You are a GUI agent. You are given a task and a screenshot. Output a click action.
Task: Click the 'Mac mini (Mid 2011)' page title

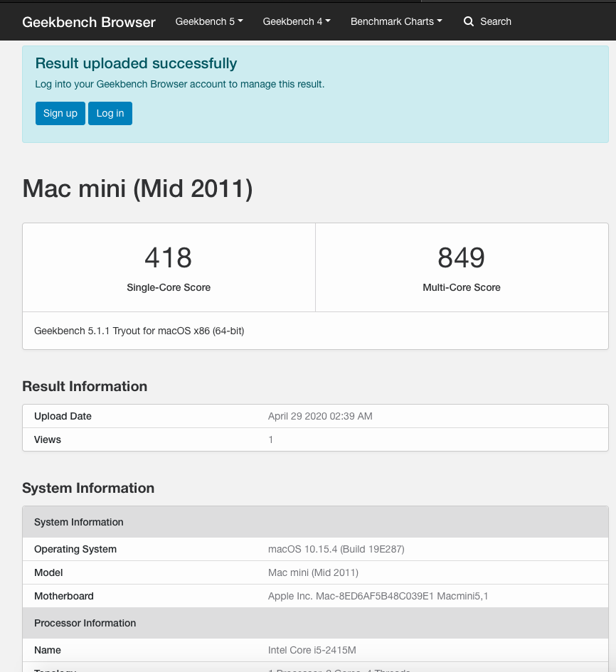(x=137, y=188)
